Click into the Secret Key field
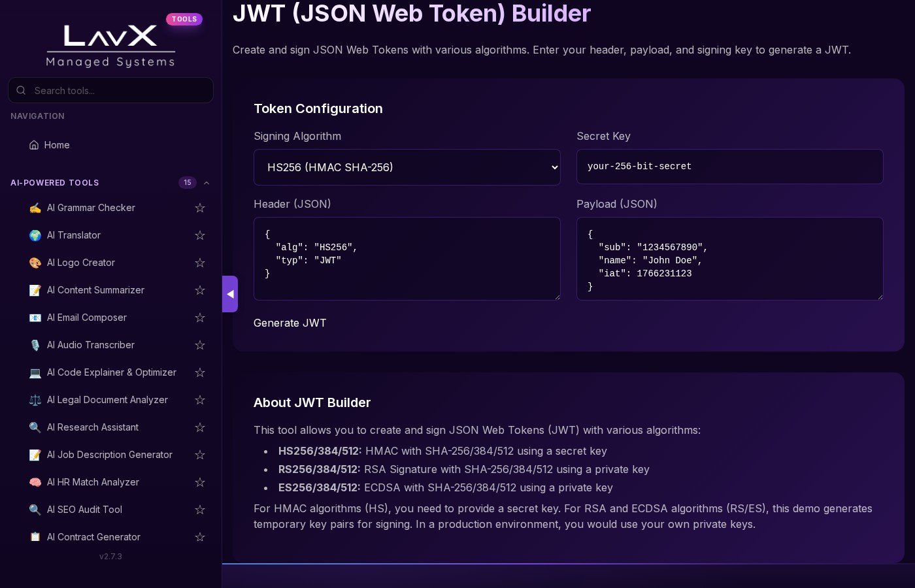This screenshot has height=588, width=915. (729, 167)
